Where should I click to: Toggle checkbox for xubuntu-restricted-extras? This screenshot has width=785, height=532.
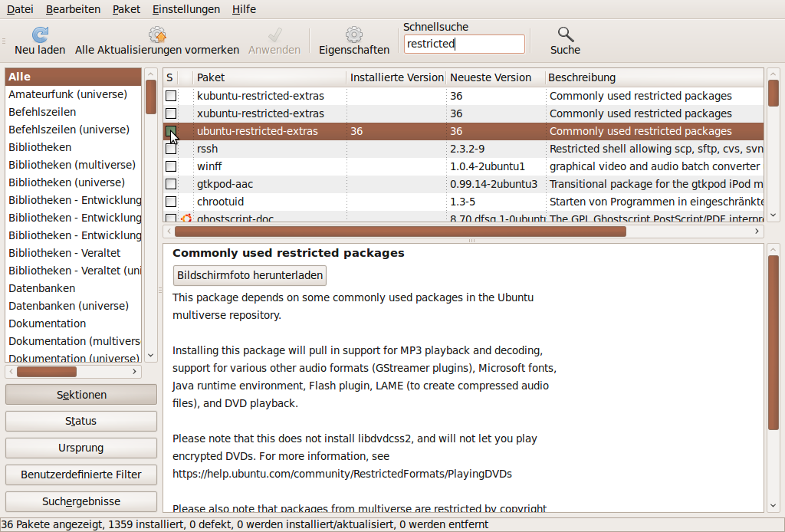[171, 113]
